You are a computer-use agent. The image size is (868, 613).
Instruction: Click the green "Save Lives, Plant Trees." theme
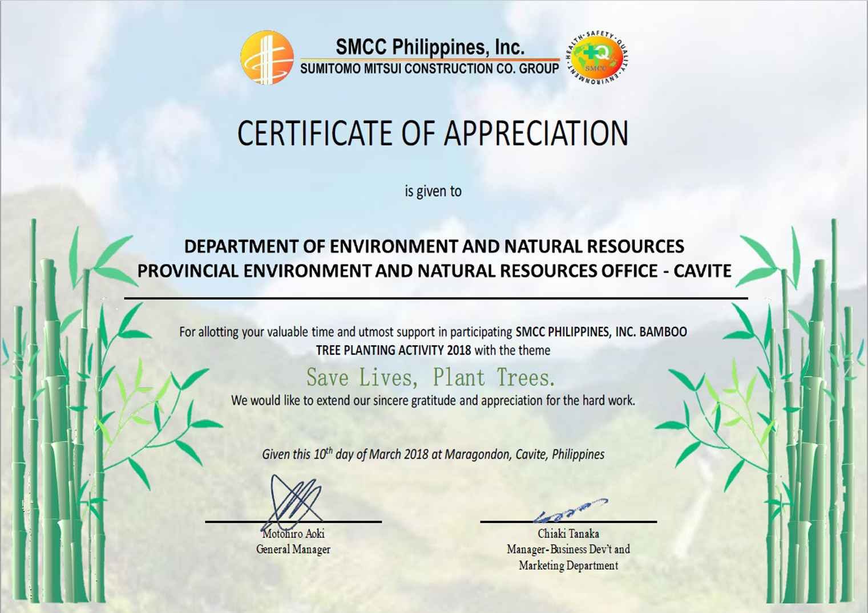coord(430,377)
